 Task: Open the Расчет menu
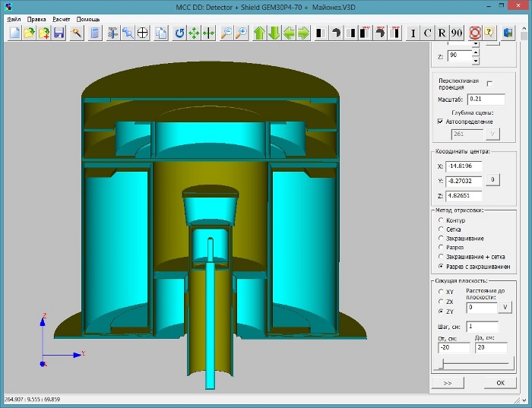pos(61,19)
